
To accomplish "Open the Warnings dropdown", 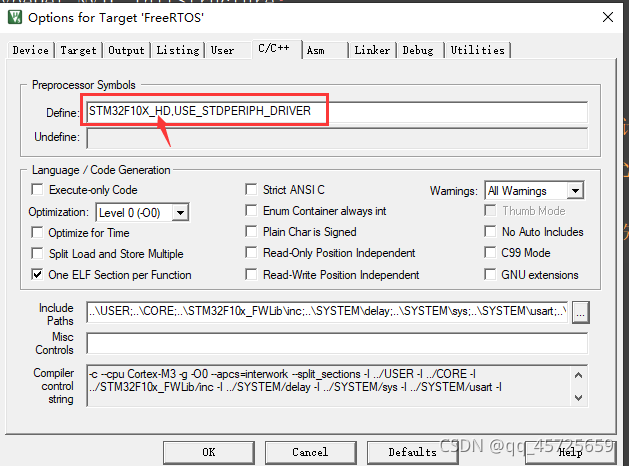I will click(x=534, y=190).
